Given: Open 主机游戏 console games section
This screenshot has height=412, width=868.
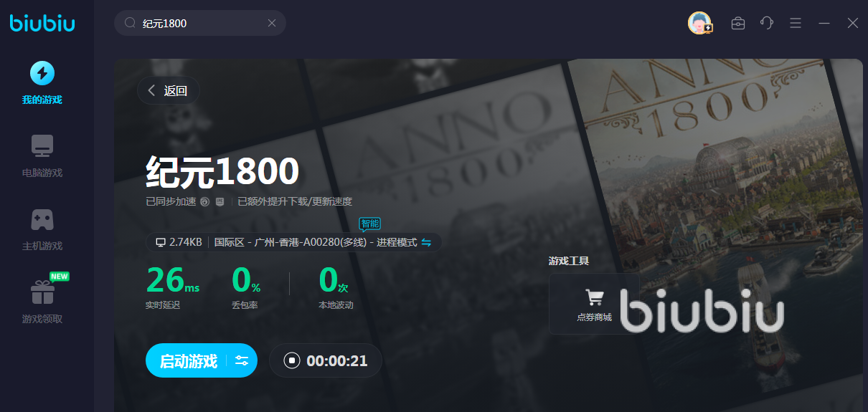Looking at the screenshot, I should 42,229.
